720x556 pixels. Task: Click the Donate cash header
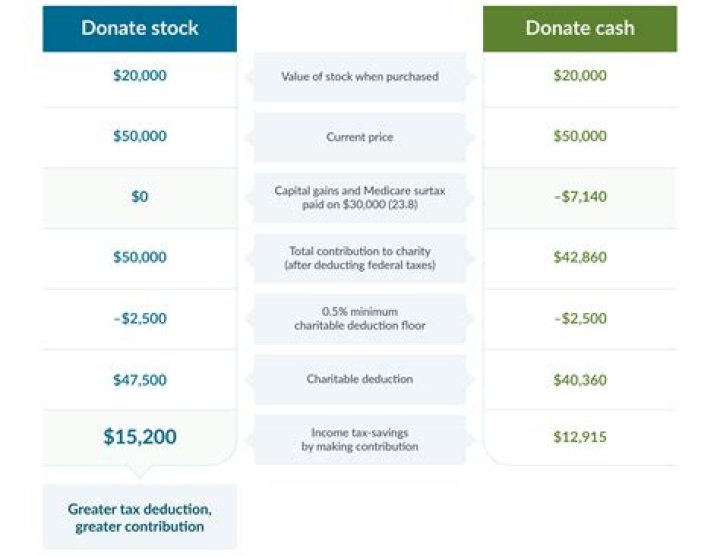(580, 28)
